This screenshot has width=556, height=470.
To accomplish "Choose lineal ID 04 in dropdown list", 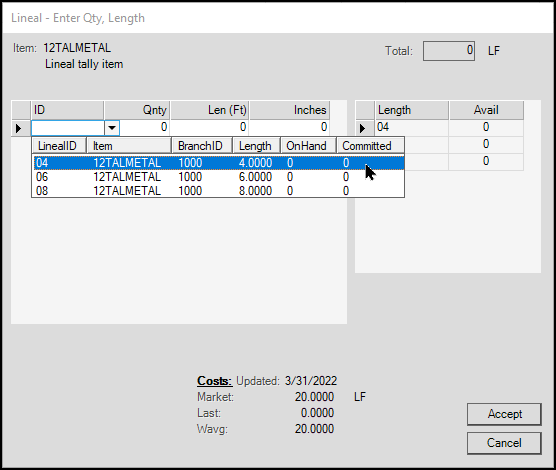I will (219, 163).
